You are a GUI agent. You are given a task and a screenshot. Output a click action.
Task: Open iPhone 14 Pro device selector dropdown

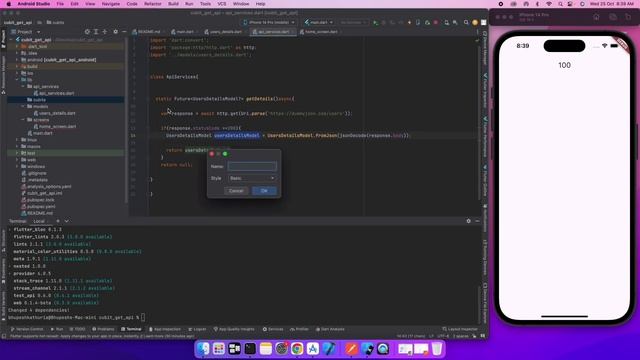pyautogui.click(x=269, y=22)
